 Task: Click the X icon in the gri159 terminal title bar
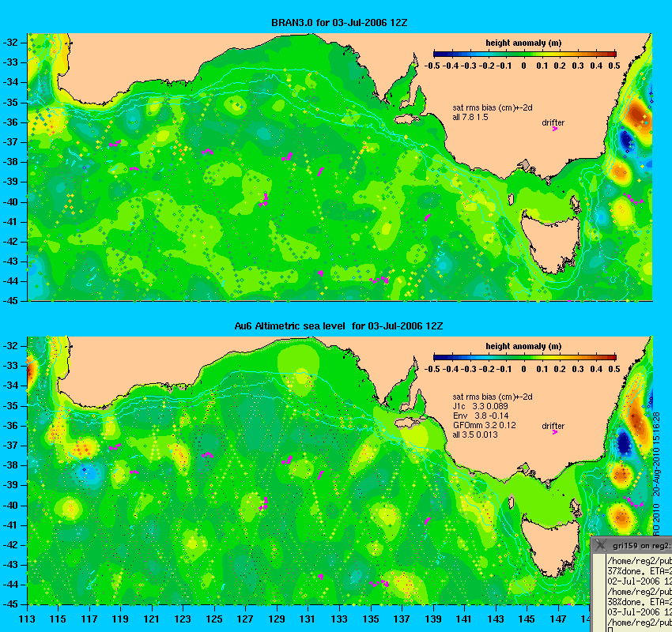coord(600,546)
